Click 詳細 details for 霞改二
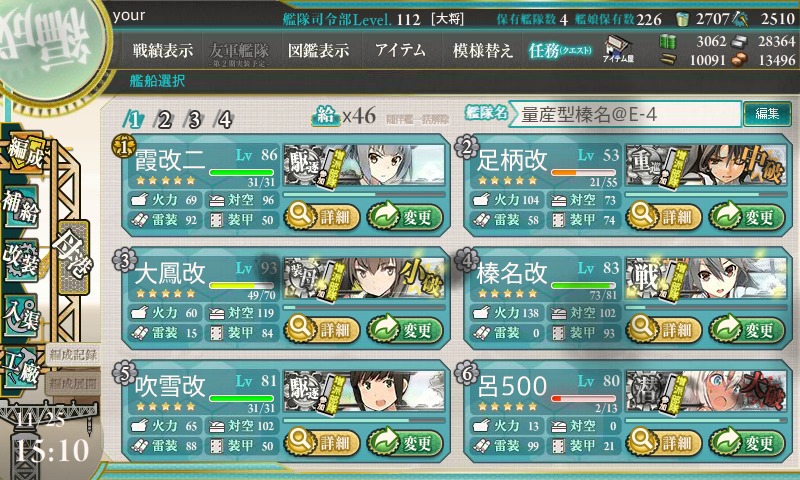 [321, 217]
